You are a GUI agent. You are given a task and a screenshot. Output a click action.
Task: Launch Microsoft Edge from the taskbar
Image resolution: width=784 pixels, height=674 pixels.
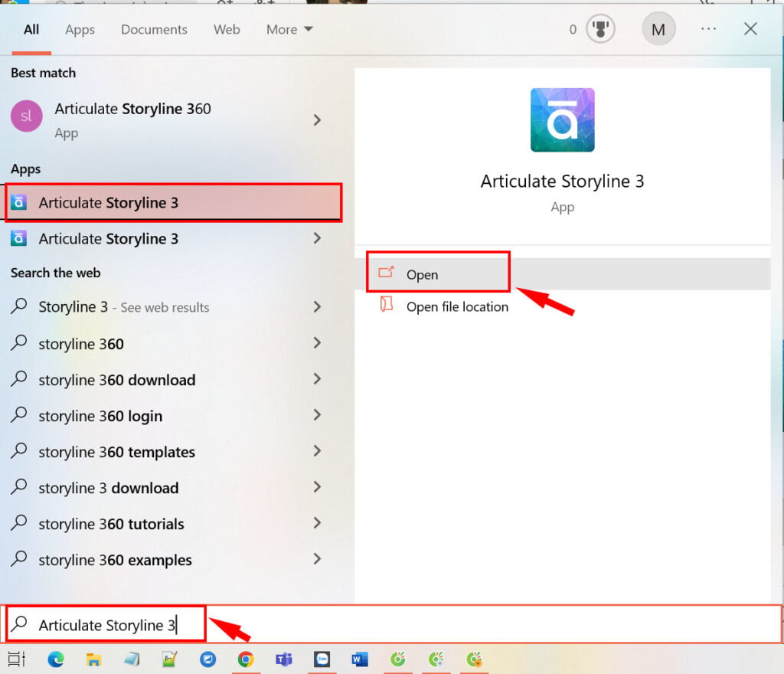coord(55,659)
